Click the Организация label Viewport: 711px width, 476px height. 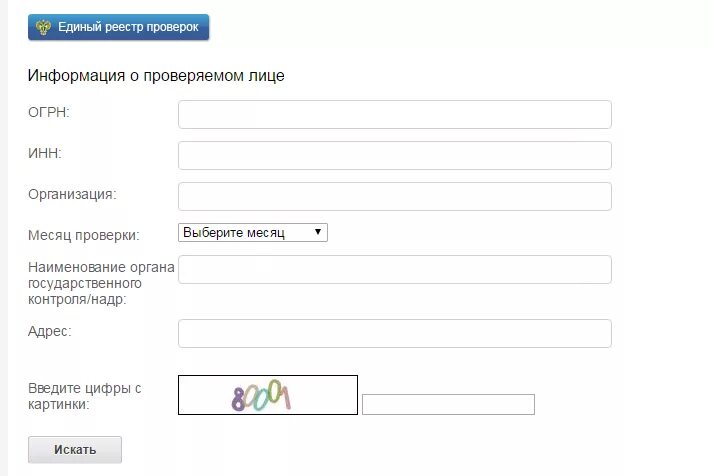(x=72, y=194)
